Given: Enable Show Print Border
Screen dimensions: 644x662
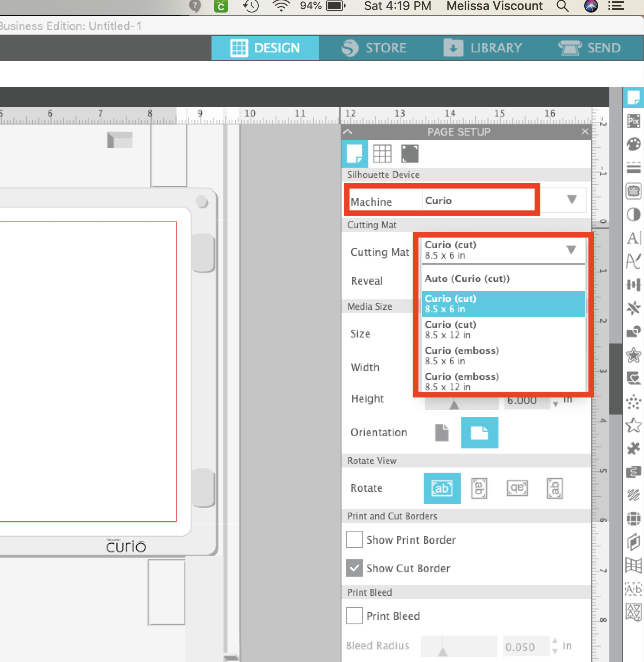Looking at the screenshot, I should click(x=354, y=539).
